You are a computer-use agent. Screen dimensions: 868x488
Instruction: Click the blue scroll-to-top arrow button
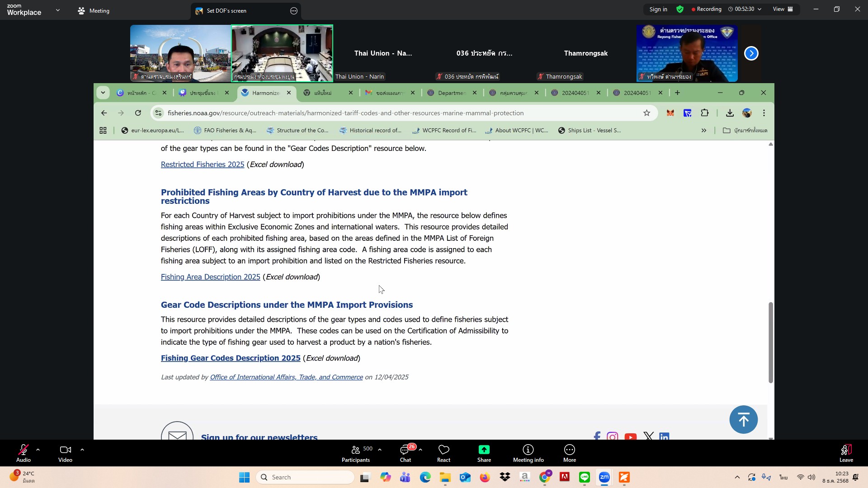click(743, 420)
